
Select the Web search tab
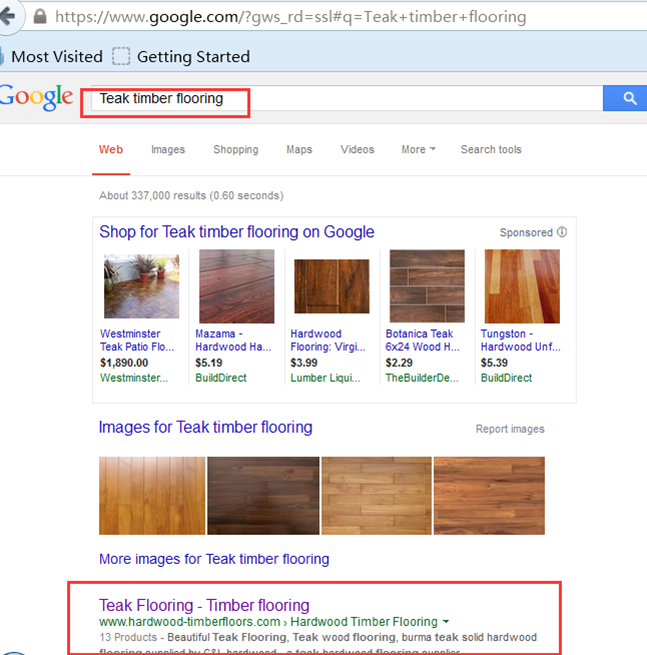point(111,150)
